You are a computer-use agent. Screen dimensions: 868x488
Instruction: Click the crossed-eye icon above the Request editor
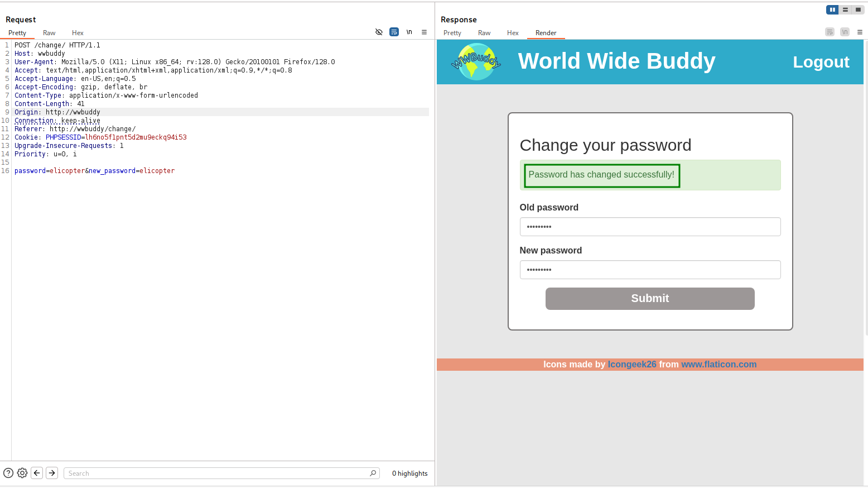click(379, 32)
